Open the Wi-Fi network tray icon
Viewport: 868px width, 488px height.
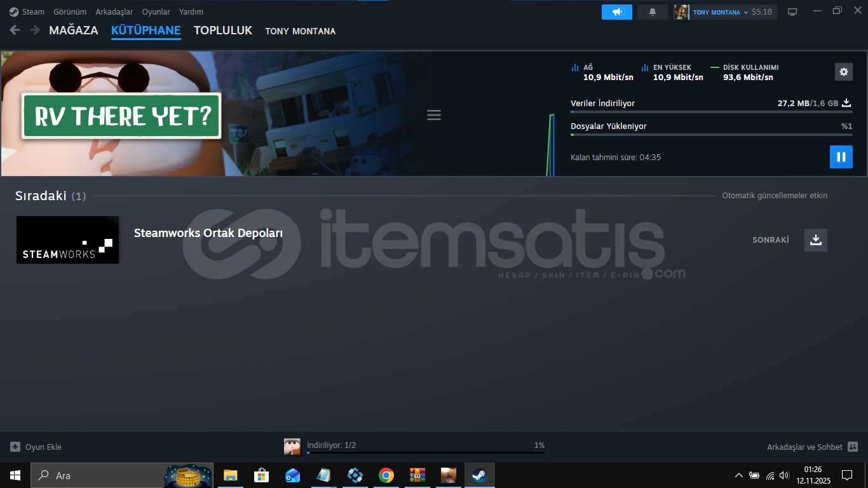coord(770,475)
